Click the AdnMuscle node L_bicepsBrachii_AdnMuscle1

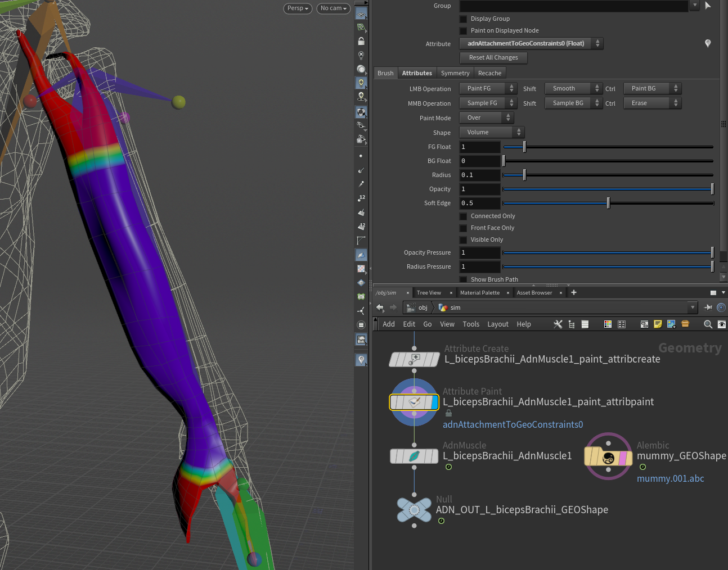tap(414, 456)
